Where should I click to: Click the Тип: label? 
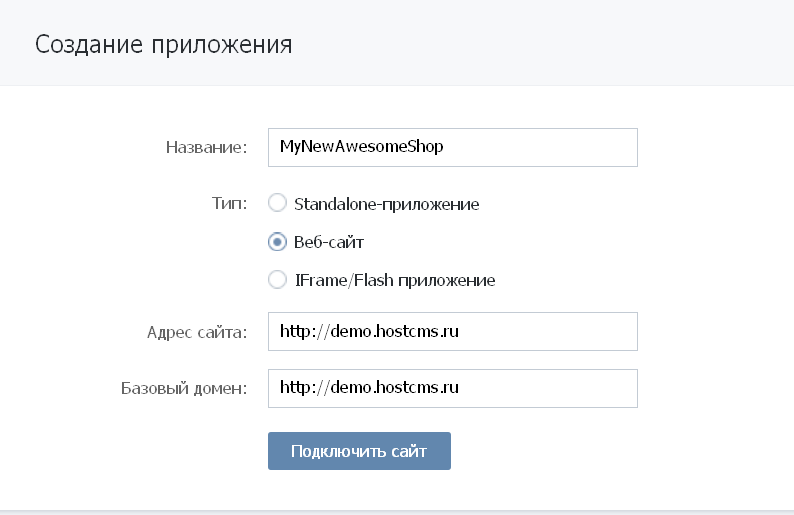pyautogui.click(x=231, y=204)
